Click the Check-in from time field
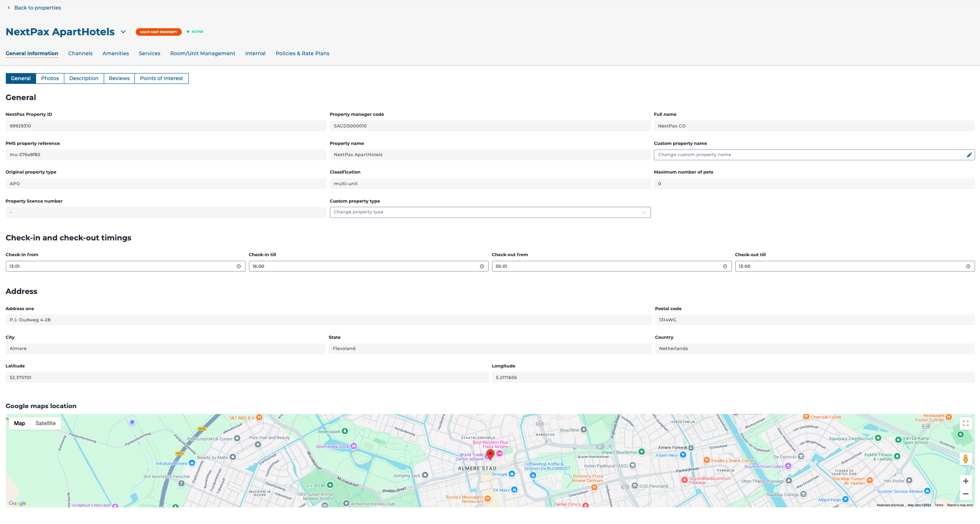 (x=125, y=266)
